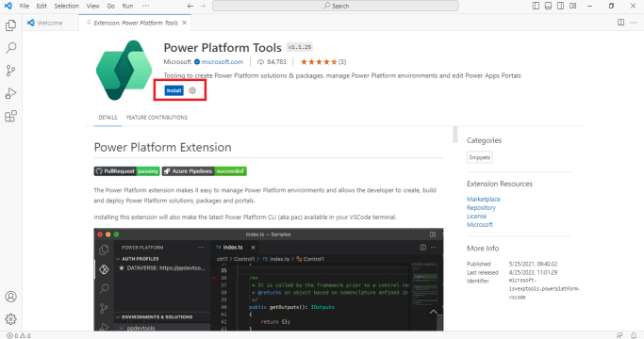
Task: Open the Search view in activity bar
Action: coord(10,48)
